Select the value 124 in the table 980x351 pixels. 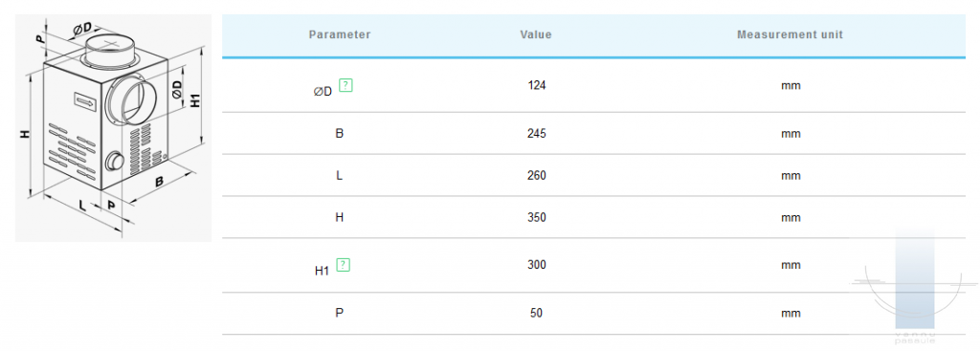click(536, 85)
